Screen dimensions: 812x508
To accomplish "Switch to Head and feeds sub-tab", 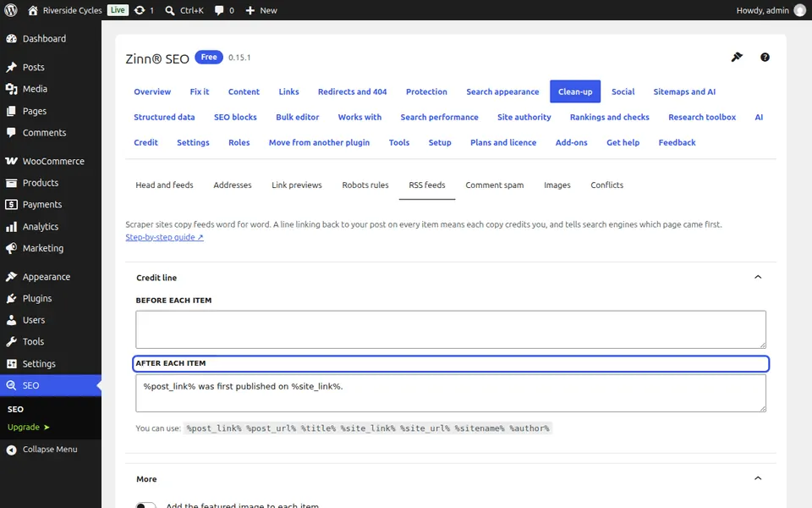I will tap(164, 185).
